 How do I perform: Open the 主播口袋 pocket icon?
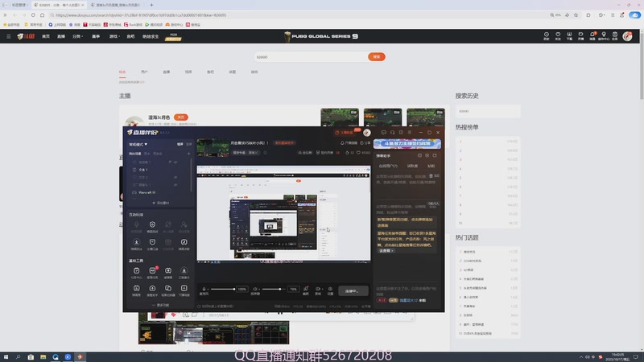[152, 244]
